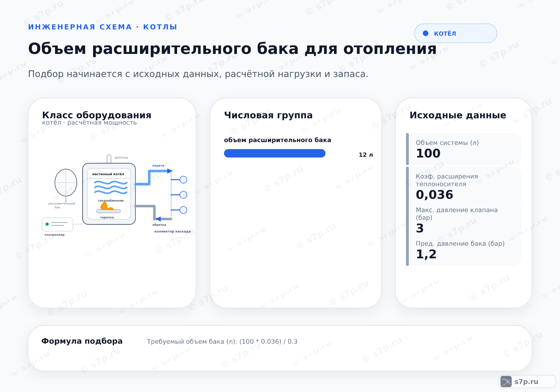This screenshot has height=392, width=560.
Task: Select the 'контроллер' label
Action: click(x=55, y=235)
